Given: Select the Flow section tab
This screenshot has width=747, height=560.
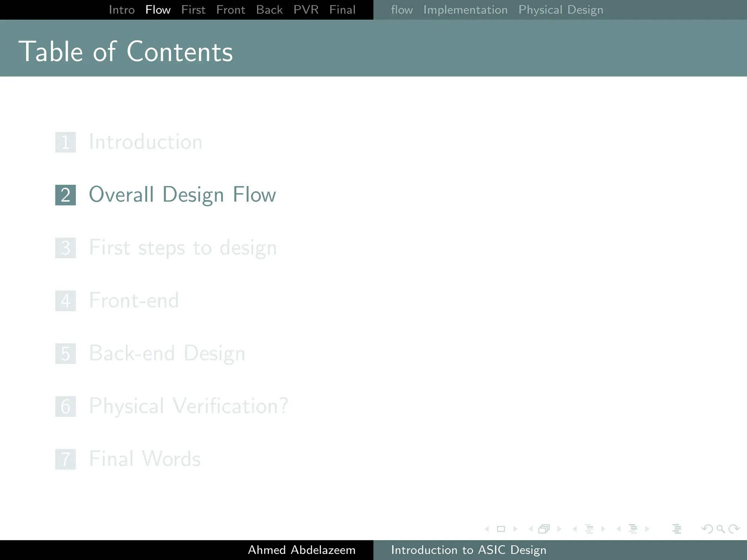Looking at the screenshot, I should tap(158, 10).
